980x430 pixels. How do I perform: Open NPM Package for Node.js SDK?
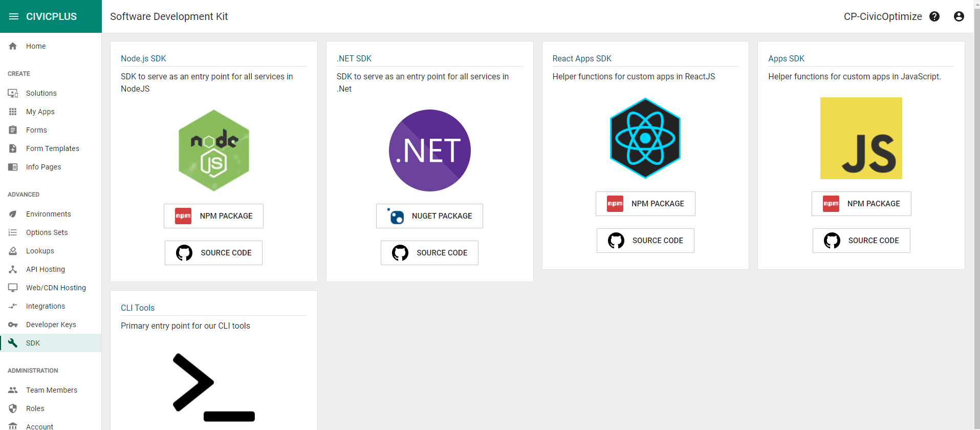pos(213,216)
